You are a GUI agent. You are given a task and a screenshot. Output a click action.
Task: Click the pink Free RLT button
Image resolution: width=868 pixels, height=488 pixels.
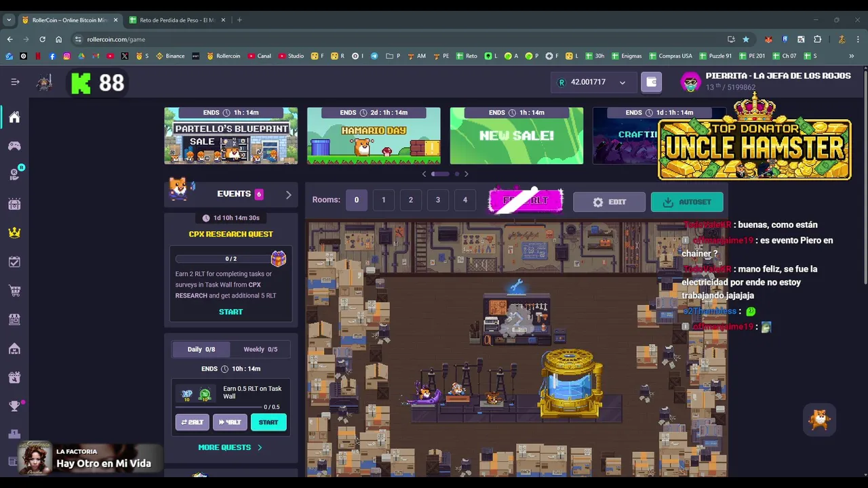tap(526, 201)
